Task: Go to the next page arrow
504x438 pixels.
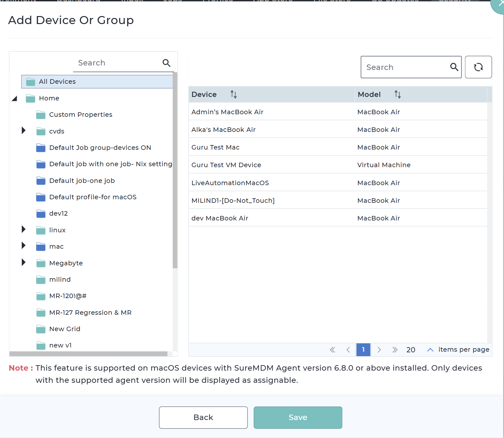Action: pos(379,350)
